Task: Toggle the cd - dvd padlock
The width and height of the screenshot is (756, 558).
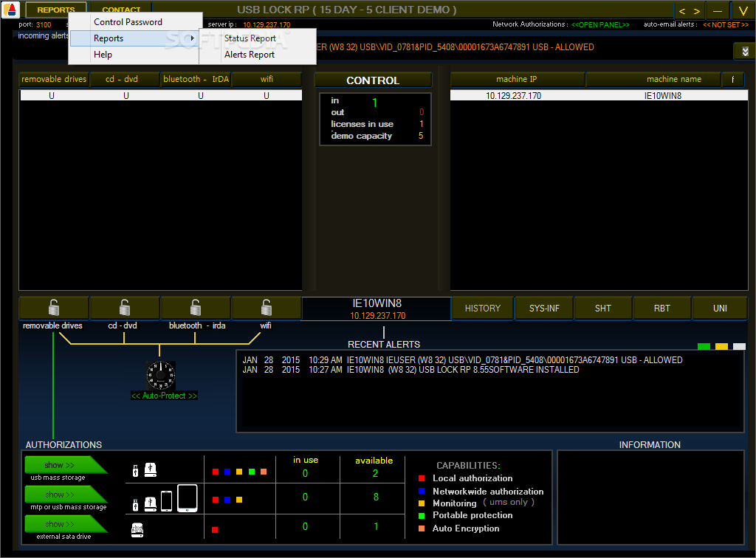Action: 124,308
